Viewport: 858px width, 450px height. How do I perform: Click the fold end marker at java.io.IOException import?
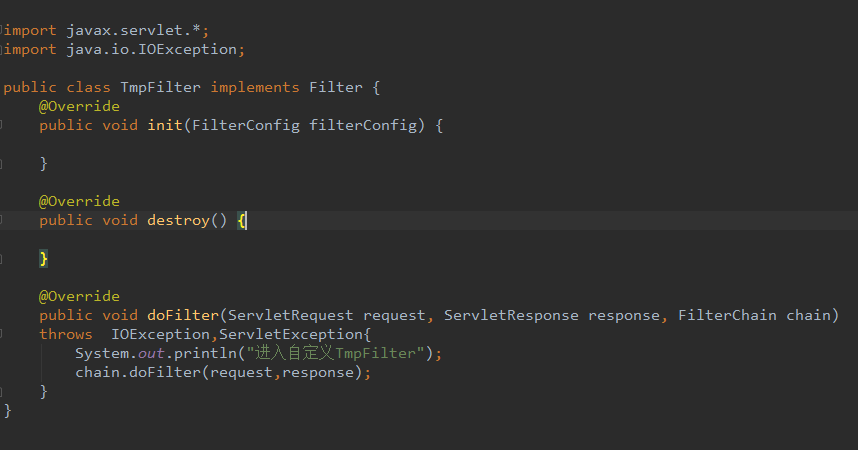click(x=3, y=49)
